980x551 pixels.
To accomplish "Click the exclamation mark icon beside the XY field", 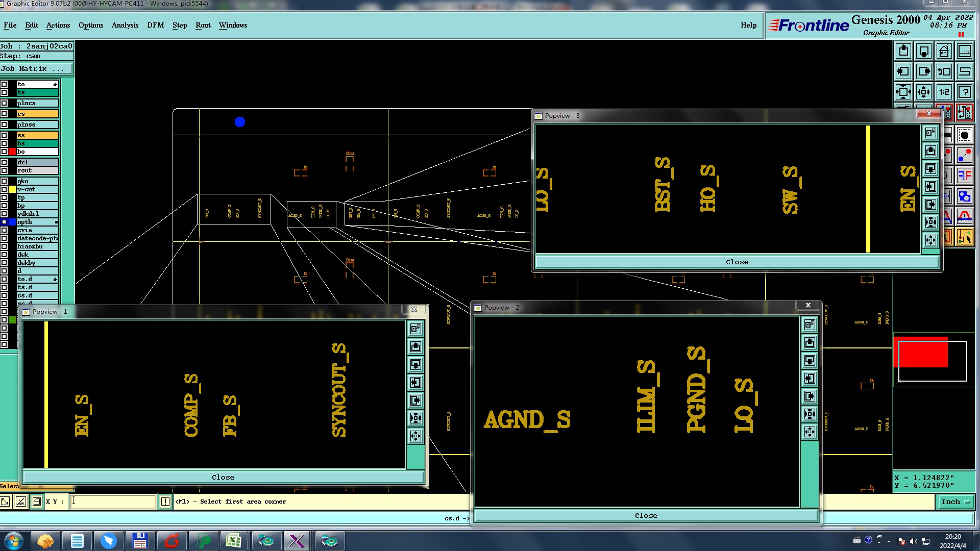I will (165, 502).
